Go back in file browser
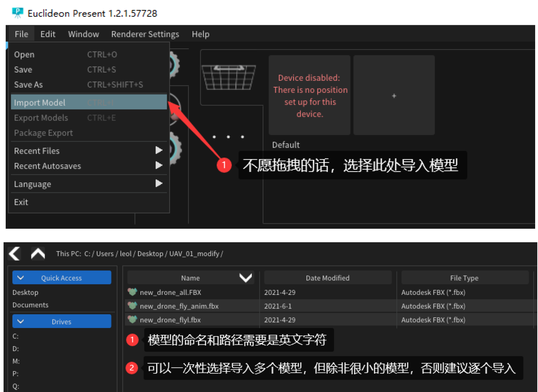 coord(15,254)
